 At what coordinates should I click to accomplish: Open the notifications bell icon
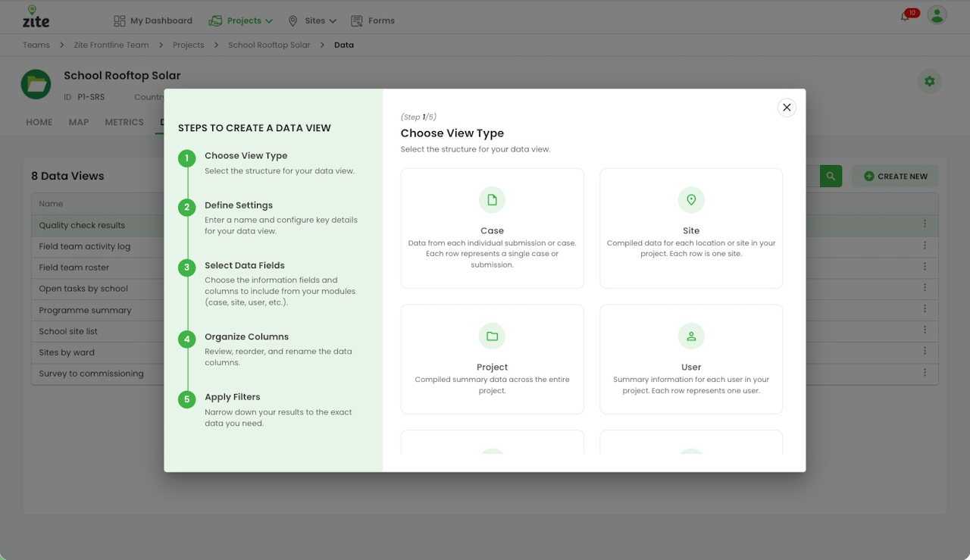[x=906, y=16]
